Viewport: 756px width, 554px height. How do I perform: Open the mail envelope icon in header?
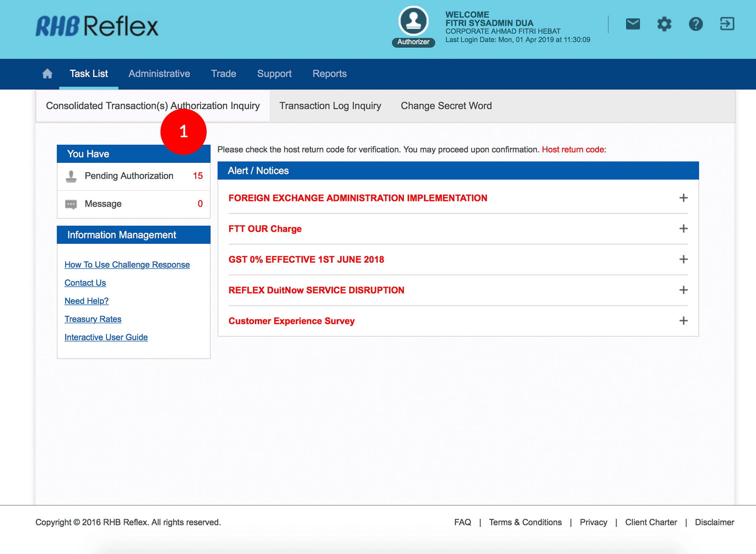click(x=633, y=24)
